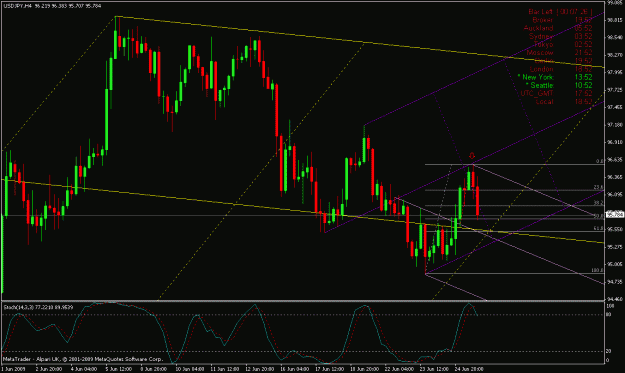Select the 97.180 price axis label
The height and width of the screenshot is (373, 625).
[x=614, y=125]
